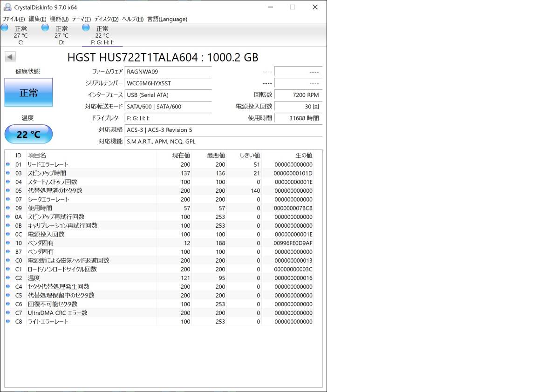The image size is (559, 392).
Task: Minimize the CrystalDiskInfo window
Action: [271, 7]
